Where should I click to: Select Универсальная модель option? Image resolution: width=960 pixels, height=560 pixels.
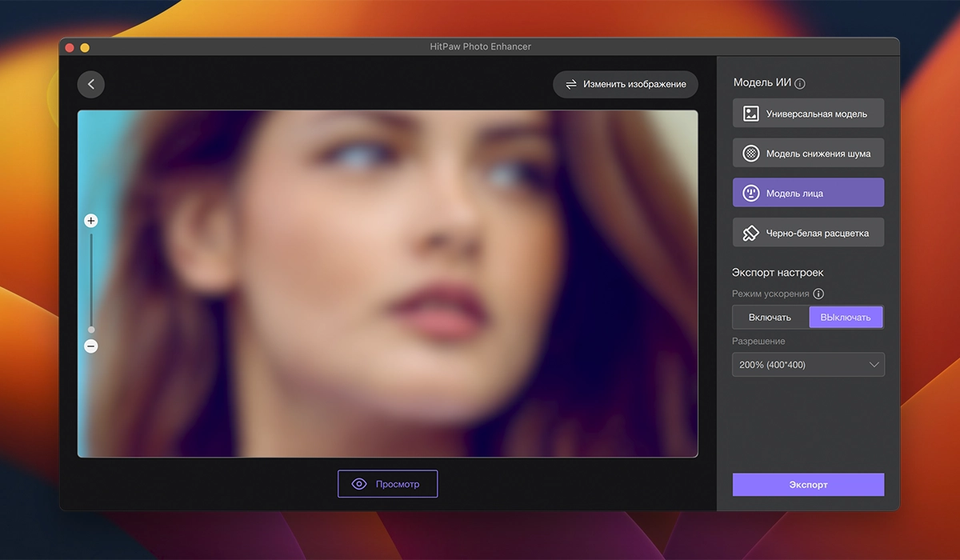tap(816, 114)
